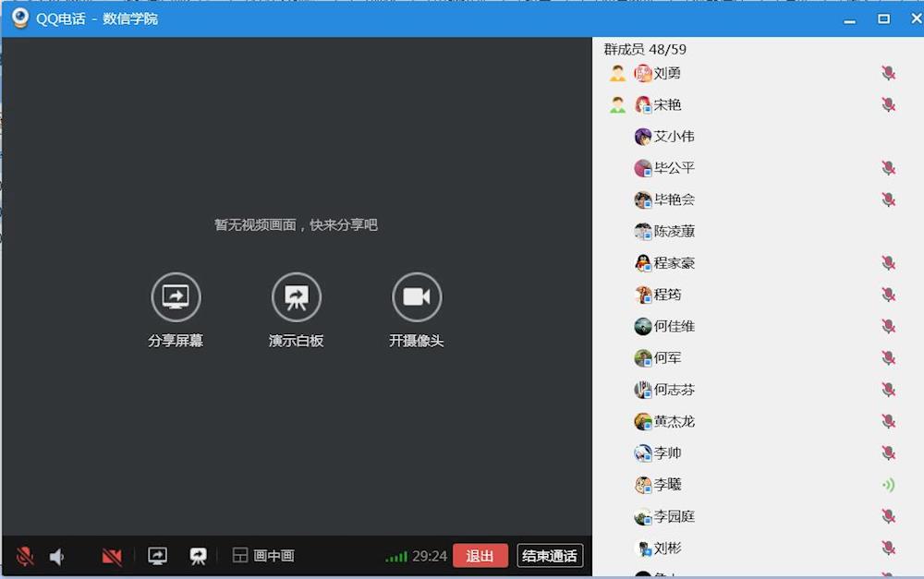Click speaking indicator next to 李曦
This screenshot has width=924, height=579.
tap(888, 485)
